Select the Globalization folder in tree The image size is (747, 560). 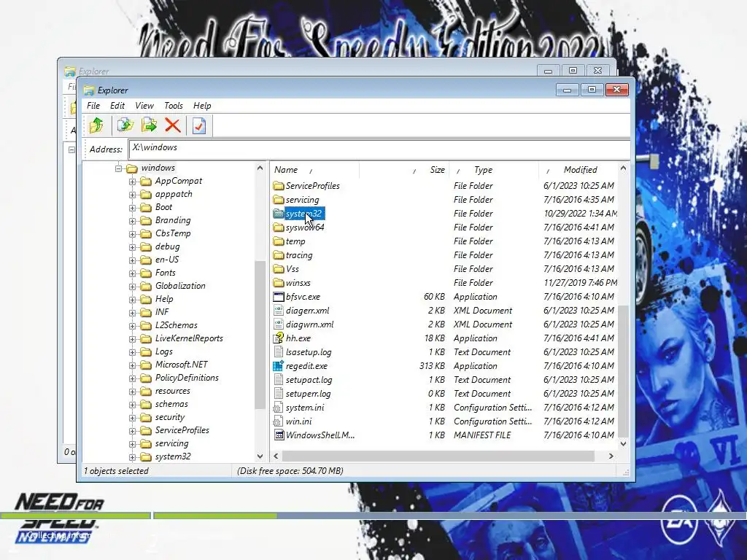pos(180,286)
